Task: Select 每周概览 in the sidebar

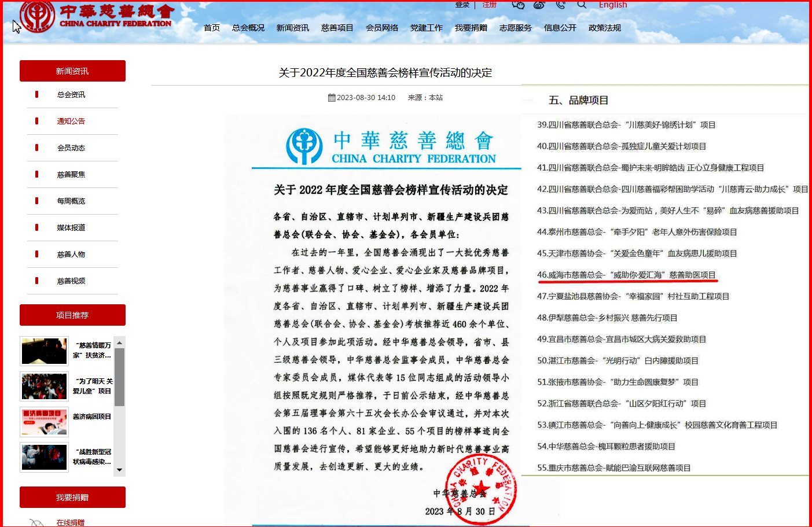Action: tap(71, 201)
